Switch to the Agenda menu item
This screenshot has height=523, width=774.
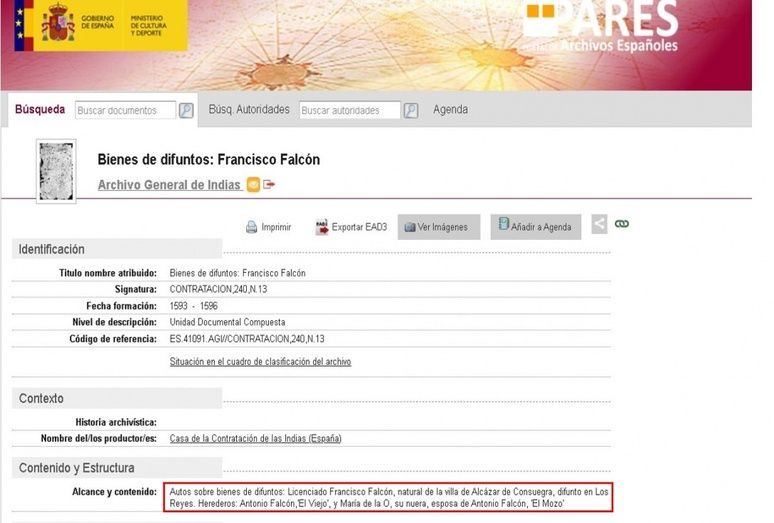tap(450, 110)
